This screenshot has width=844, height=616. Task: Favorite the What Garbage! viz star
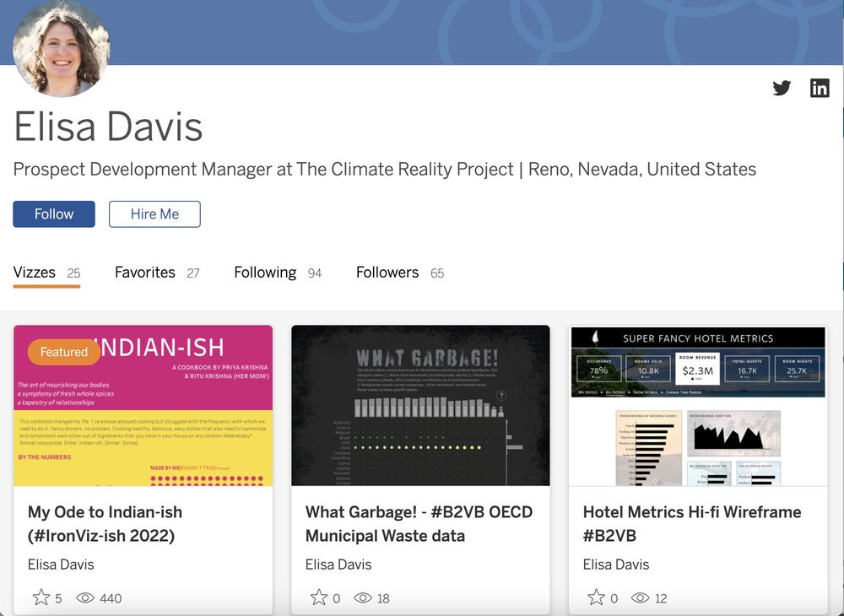(x=319, y=597)
